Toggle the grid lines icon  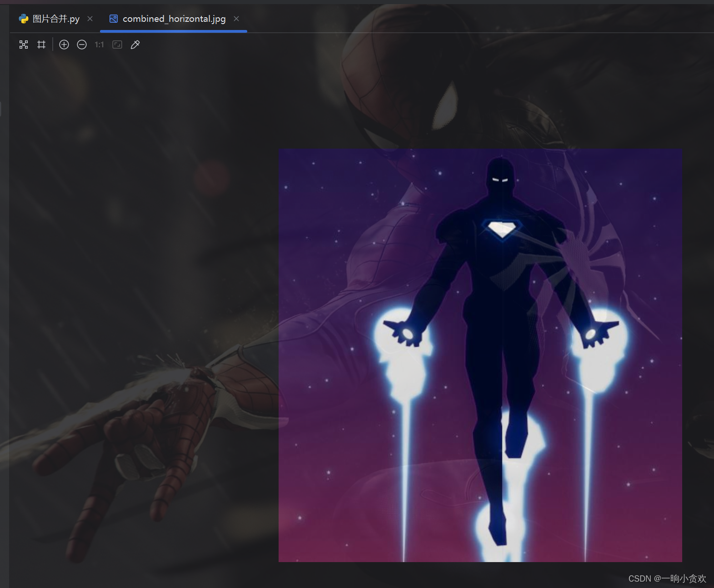click(x=41, y=45)
